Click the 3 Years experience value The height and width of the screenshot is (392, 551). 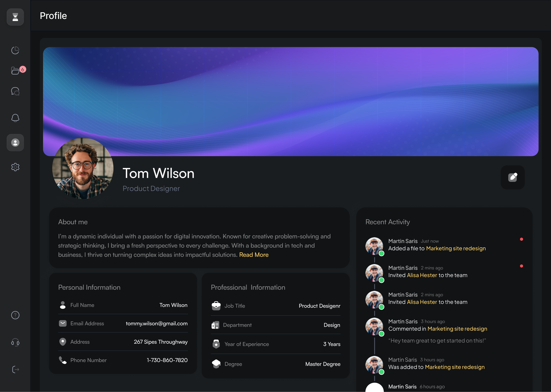pos(332,344)
